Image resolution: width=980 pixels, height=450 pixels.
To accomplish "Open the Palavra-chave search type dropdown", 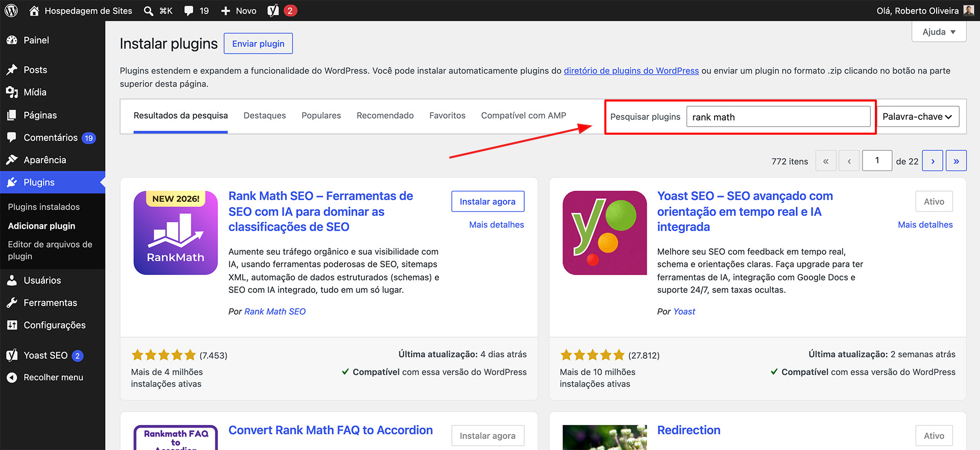I will point(918,116).
